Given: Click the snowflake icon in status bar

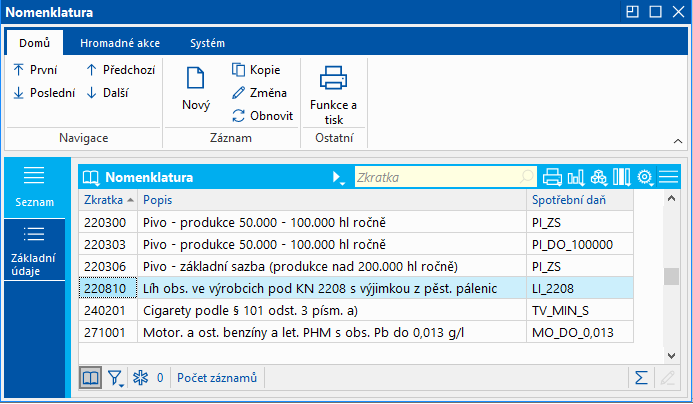Looking at the screenshot, I should point(140,377).
